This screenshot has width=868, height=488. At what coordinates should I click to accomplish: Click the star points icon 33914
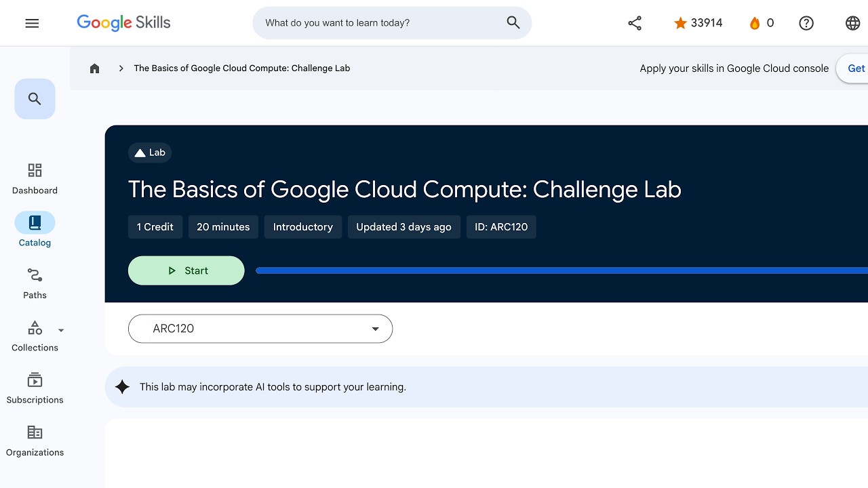680,23
